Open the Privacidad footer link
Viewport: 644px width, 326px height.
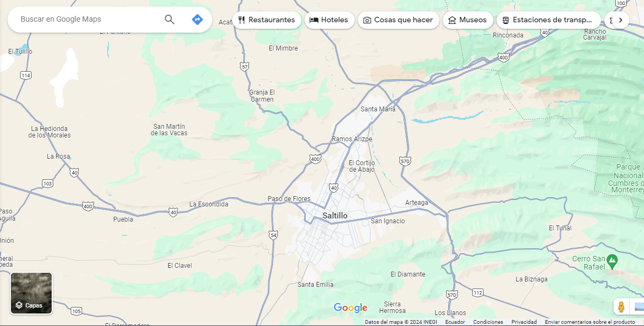click(524, 322)
